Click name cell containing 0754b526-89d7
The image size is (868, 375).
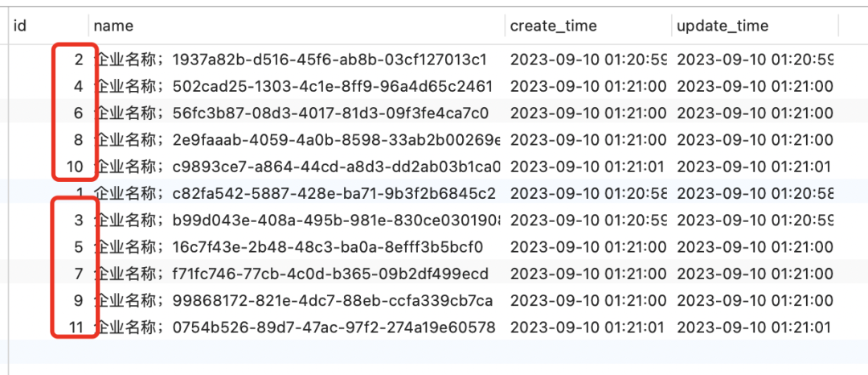pyautogui.click(x=293, y=328)
